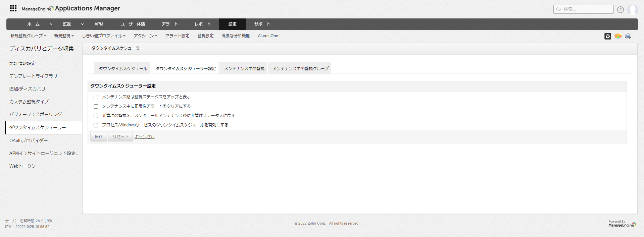644x237 pixels.
Task: Click the pie chart icon
Action: coord(618,36)
